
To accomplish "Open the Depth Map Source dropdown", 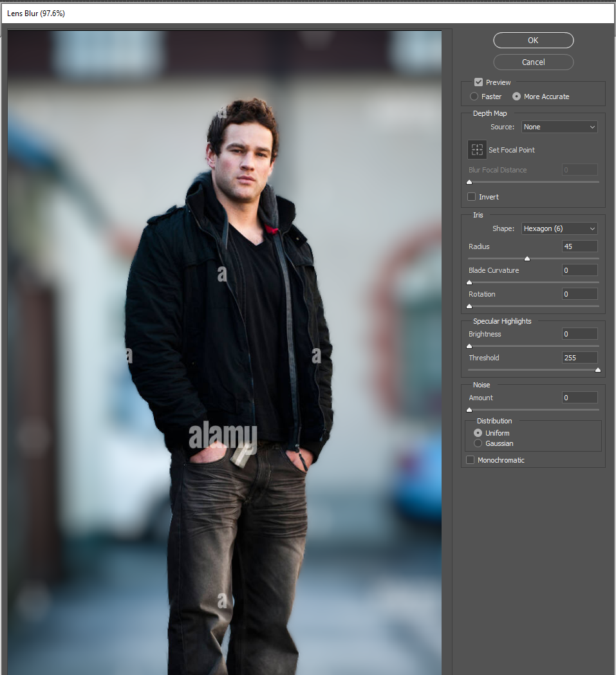I will [559, 126].
